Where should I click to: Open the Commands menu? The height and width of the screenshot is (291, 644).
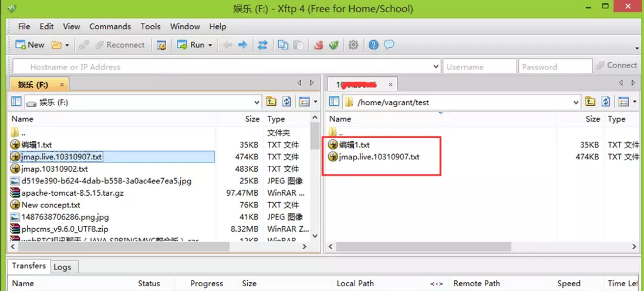coord(110,26)
